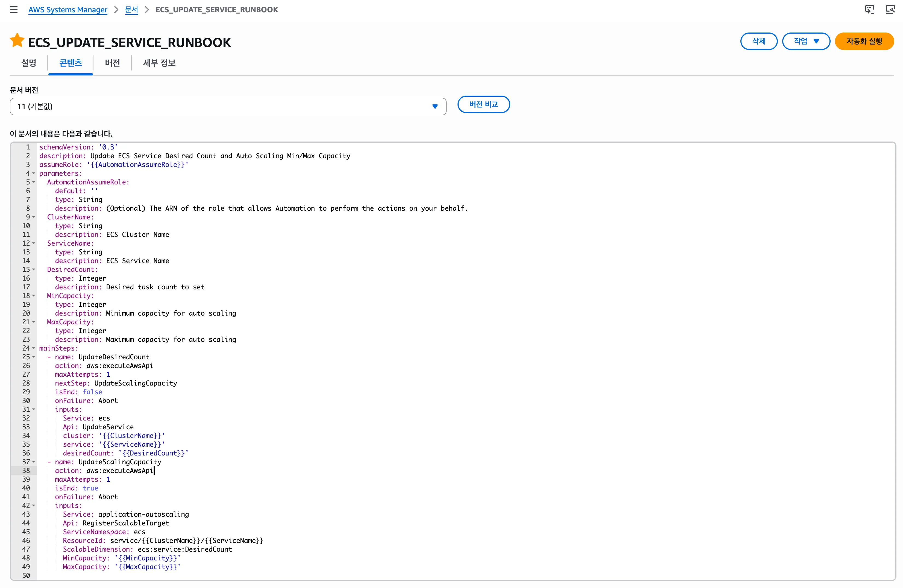903x588 pixels.
Task: Switch to the 설명 tab
Action: click(29, 63)
